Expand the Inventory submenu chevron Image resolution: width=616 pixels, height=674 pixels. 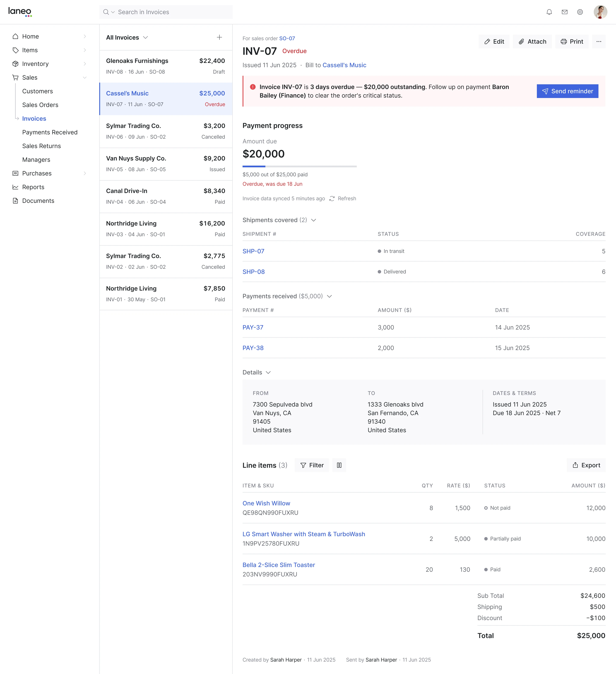point(84,64)
